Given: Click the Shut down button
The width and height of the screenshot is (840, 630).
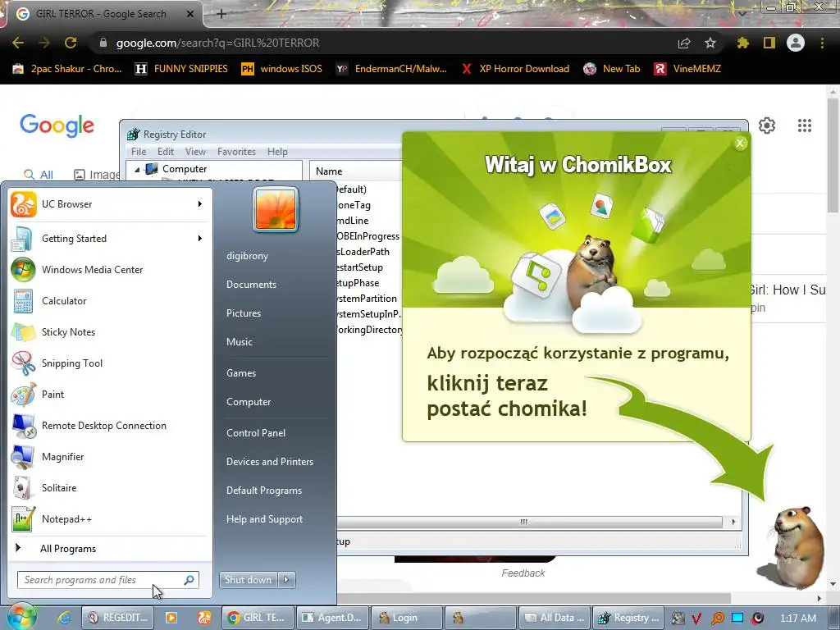Looking at the screenshot, I should [x=249, y=580].
